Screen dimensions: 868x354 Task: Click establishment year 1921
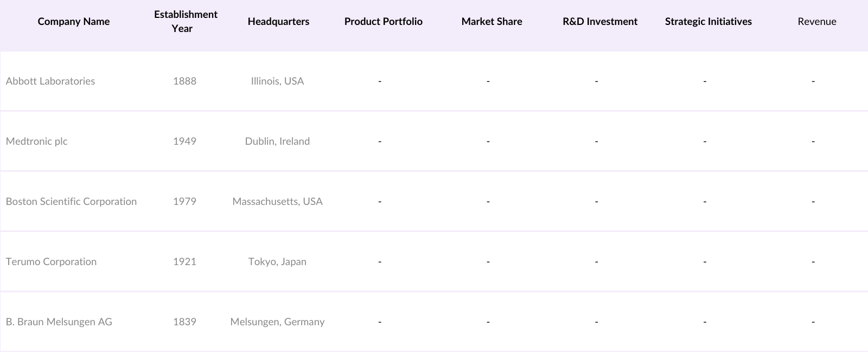184,262
